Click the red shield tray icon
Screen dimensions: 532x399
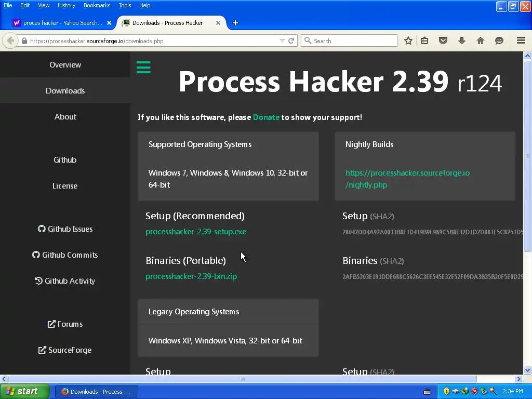pos(475,391)
